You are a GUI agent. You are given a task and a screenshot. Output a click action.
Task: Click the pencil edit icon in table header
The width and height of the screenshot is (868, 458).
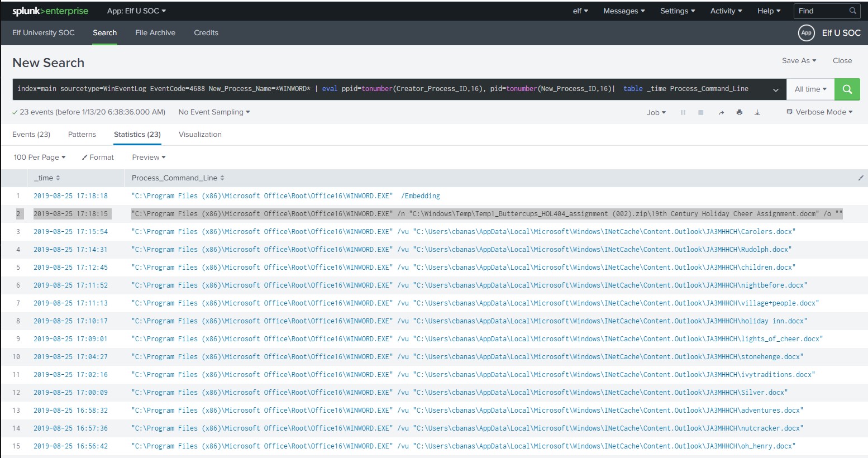click(x=860, y=178)
